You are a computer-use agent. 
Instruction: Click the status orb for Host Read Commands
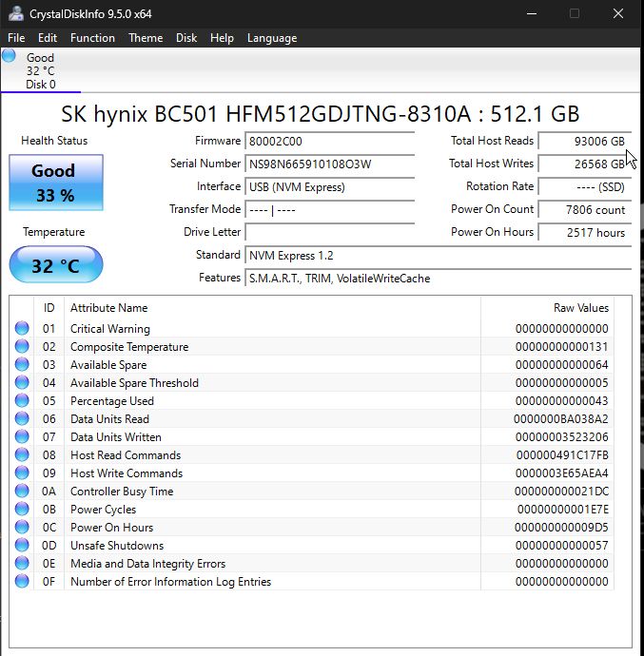click(22, 454)
